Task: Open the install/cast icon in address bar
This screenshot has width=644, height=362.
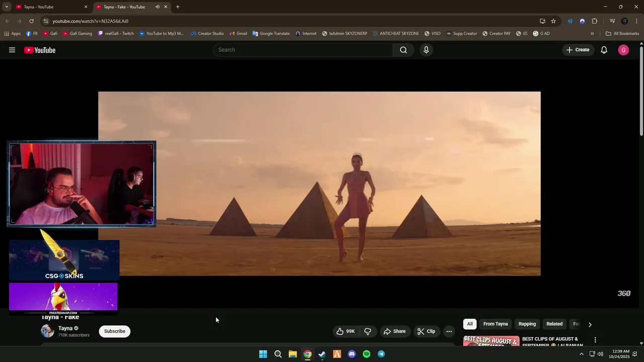Action: coord(542,21)
